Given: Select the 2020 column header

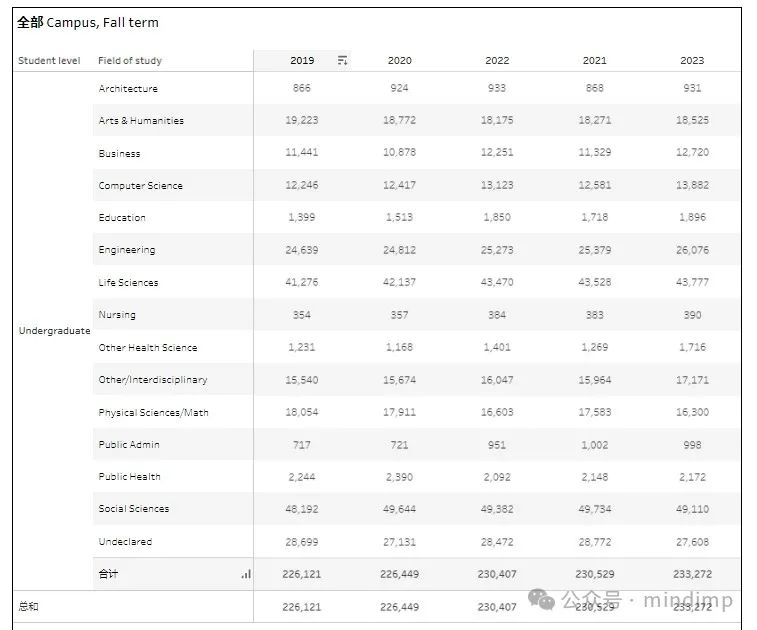Looking at the screenshot, I should (399, 61).
